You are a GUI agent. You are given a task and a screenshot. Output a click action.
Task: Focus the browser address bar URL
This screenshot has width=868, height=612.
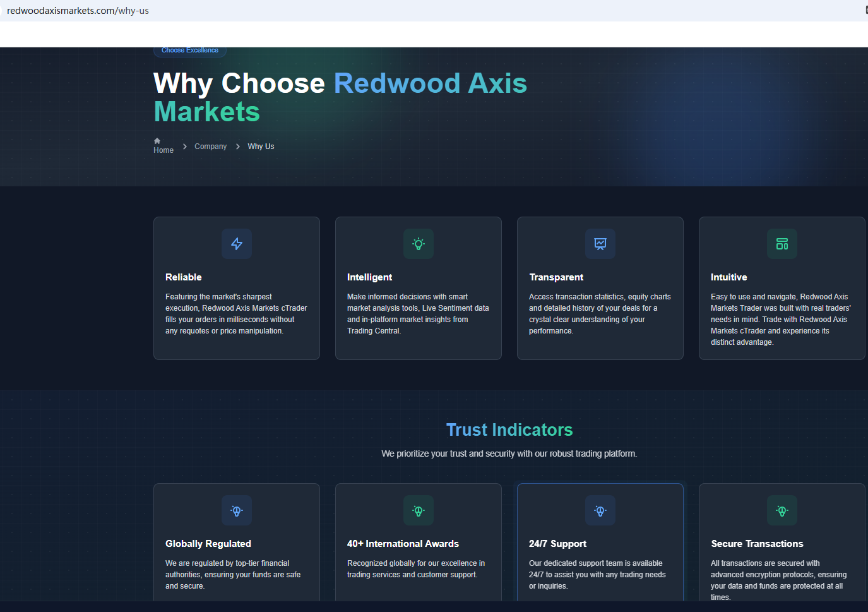78,11
